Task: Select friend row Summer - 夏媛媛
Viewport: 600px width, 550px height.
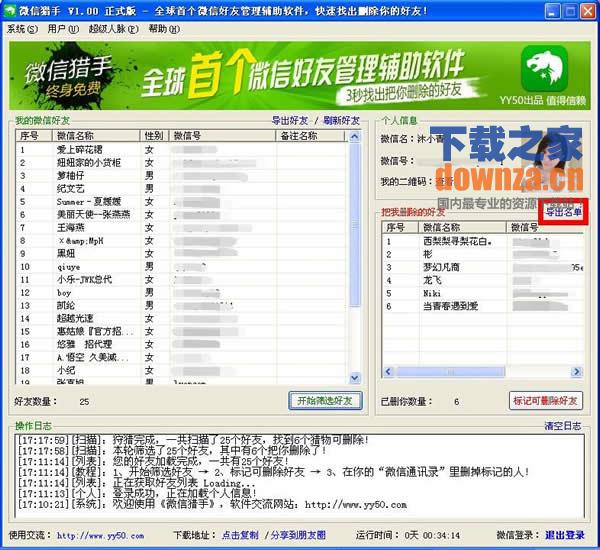Action: click(x=182, y=202)
